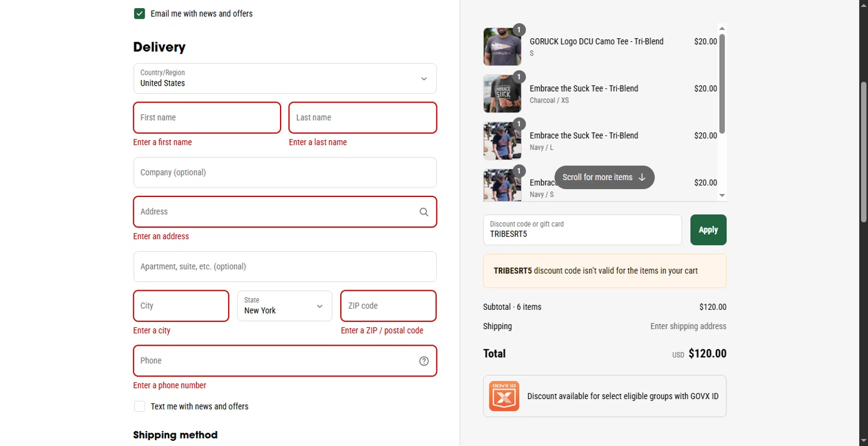Click the Charcoal Embrace the Suck Tee thumbnail
Image resolution: width=868 pixels, height=446 pixels.
[x=502, y=94]
